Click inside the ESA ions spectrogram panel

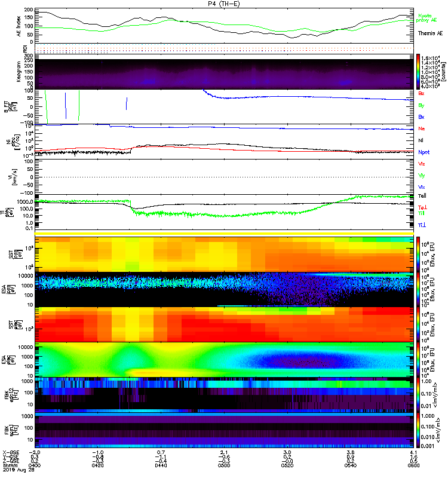224,289
